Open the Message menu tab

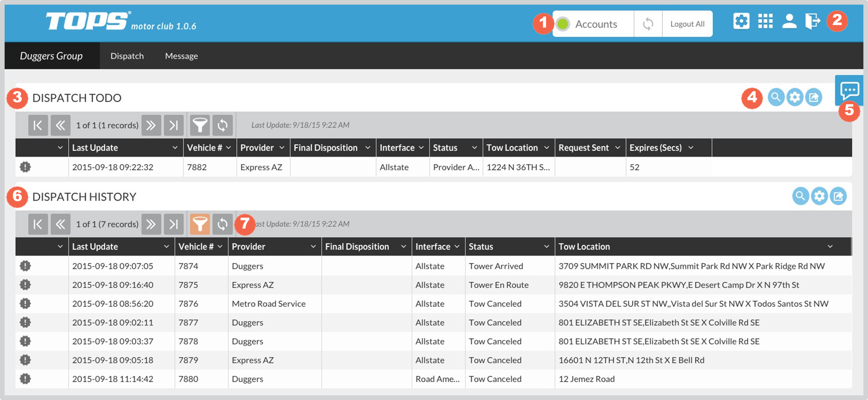point(181,56)
